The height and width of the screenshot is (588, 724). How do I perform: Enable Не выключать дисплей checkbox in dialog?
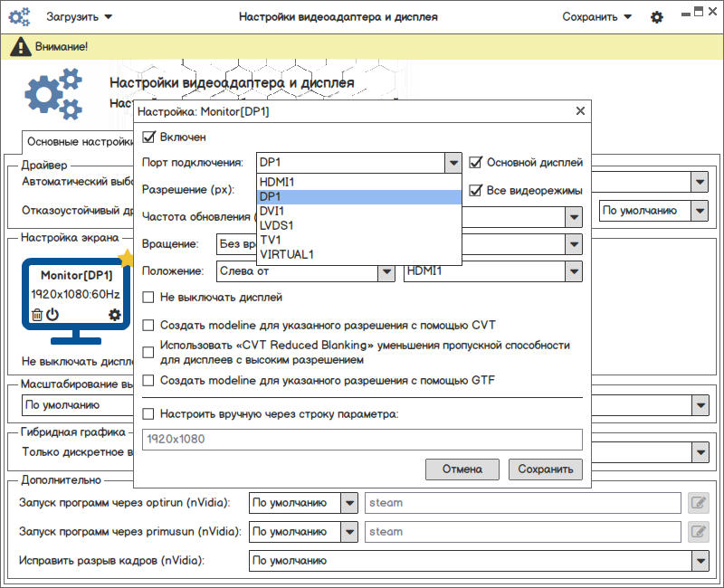[x=149, y=297]
